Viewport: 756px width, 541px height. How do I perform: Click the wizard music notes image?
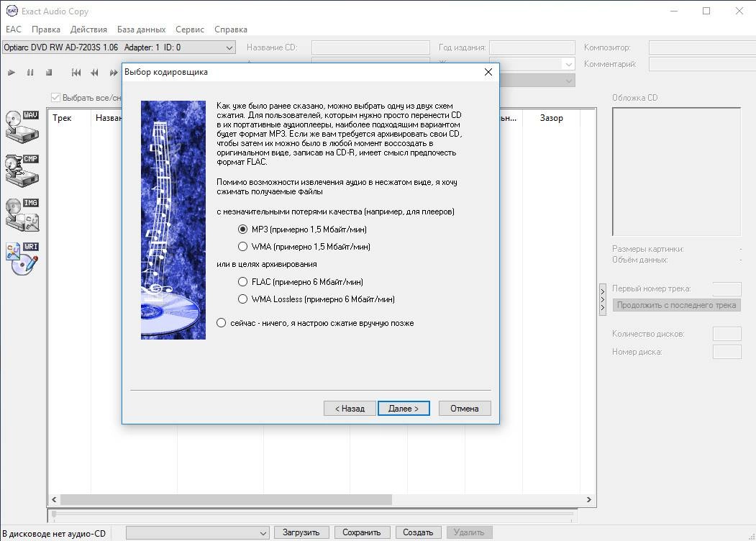click(173, 220)
